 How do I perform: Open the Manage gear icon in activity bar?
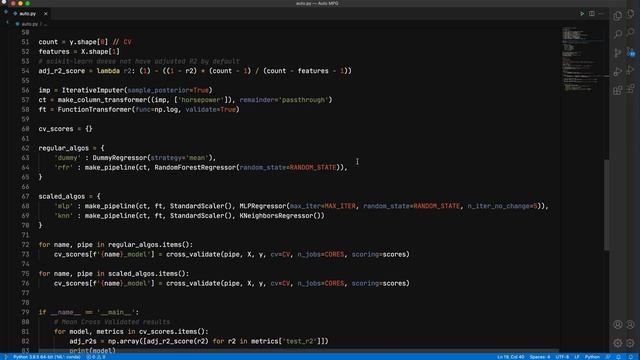tap(618, 343)
